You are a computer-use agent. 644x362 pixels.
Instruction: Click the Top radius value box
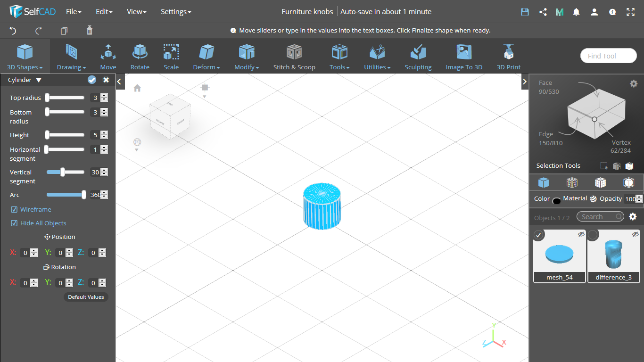pos(95,98)
